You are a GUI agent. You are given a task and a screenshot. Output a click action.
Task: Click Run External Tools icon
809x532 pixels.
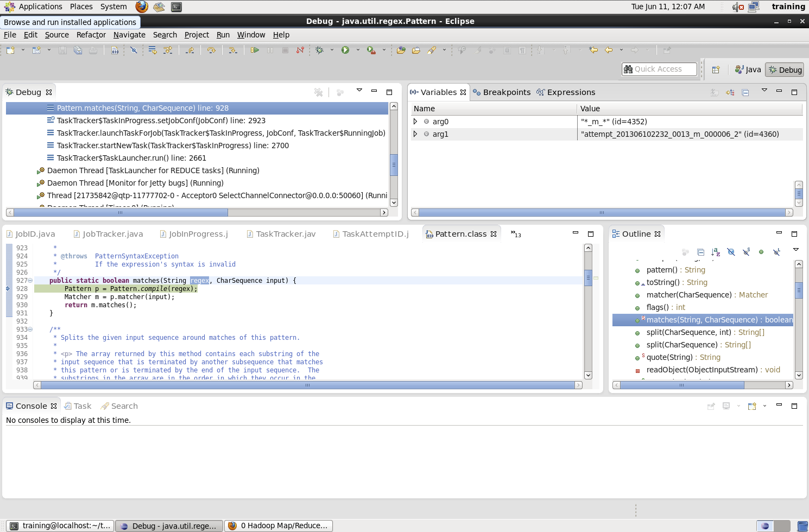tap(371, 50)
